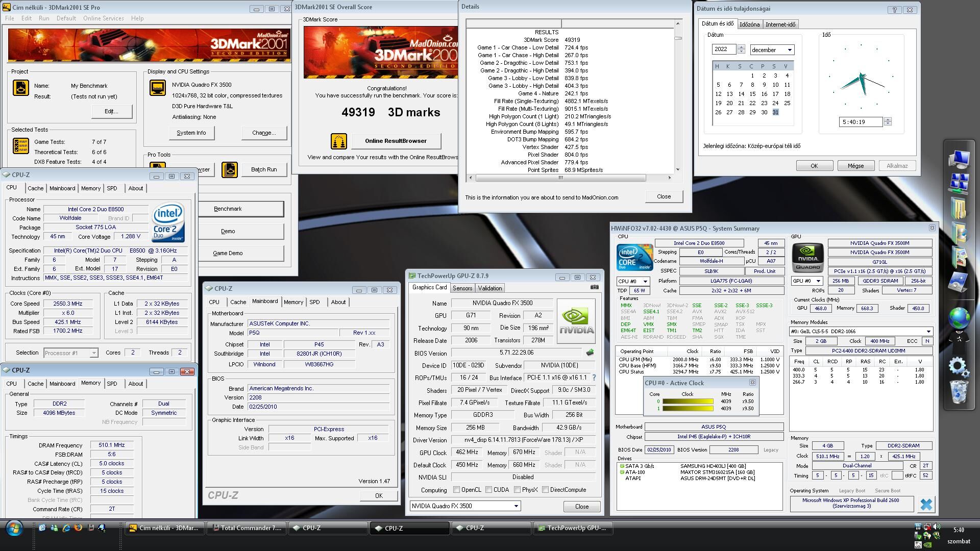Open the Windows Start orb
The image size is (980, 551).
14,528
